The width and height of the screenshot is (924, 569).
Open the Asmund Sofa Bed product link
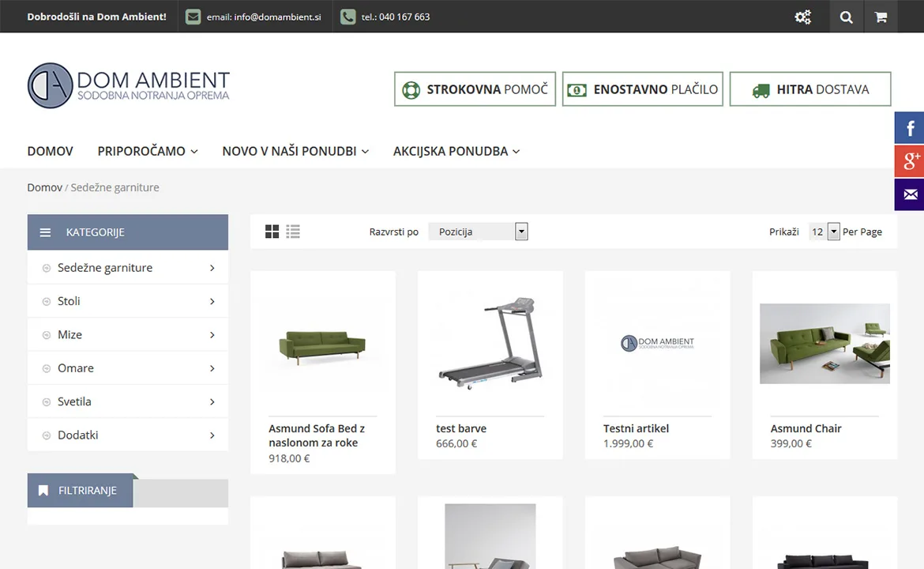tap(317, 435)
